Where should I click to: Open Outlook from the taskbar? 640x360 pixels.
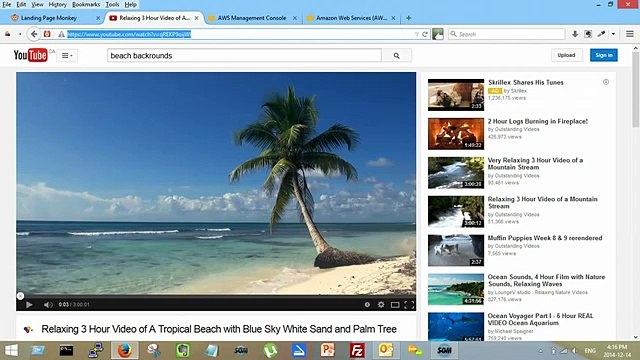(386, 351)
